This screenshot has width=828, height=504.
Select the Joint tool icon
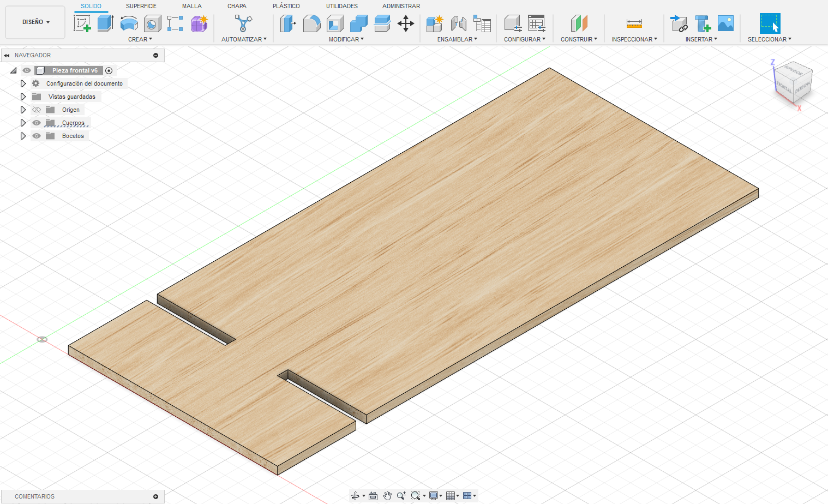[458, 23]
